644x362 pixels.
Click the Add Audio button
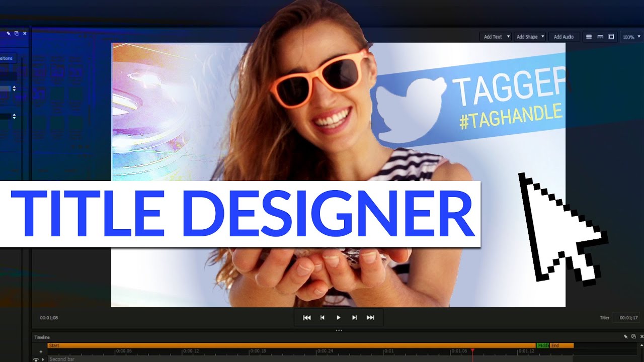[x=563, y=37]
